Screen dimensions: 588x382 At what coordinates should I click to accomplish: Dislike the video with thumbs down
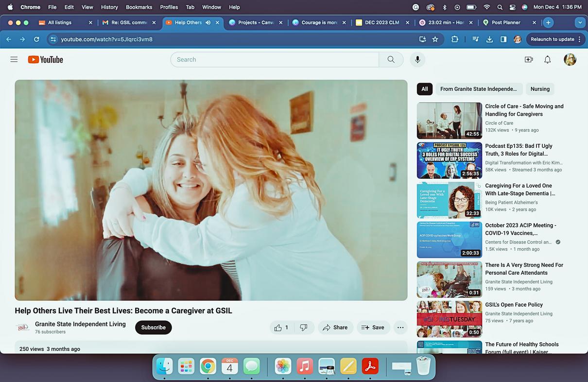[304, 328]
